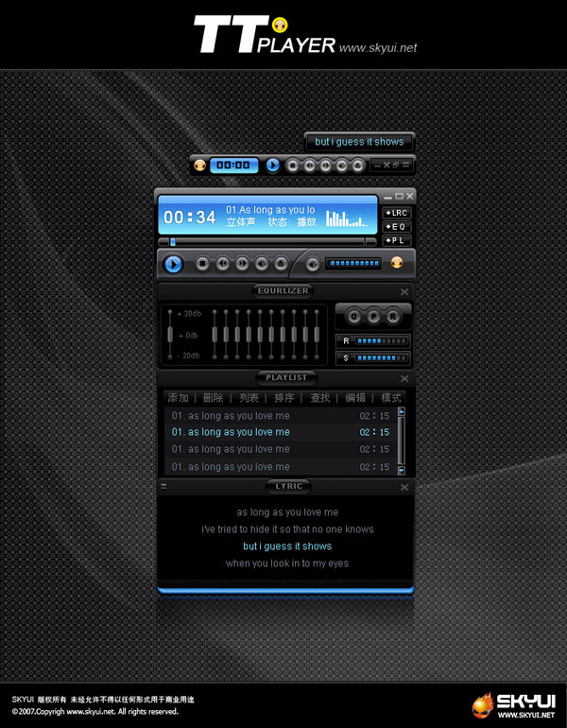Click the stop button in mini player
Image resolution: width=567 pixels, height=728 pixels.
point(292,165)
